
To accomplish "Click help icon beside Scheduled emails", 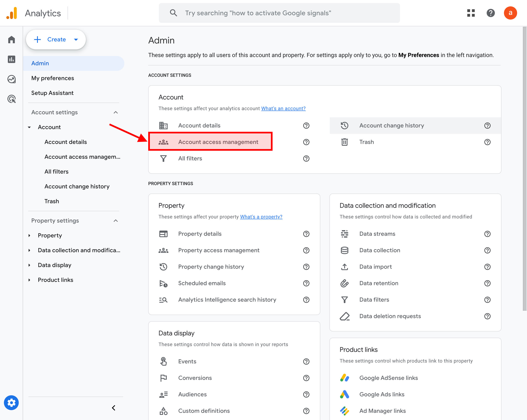I will point(306,283).
